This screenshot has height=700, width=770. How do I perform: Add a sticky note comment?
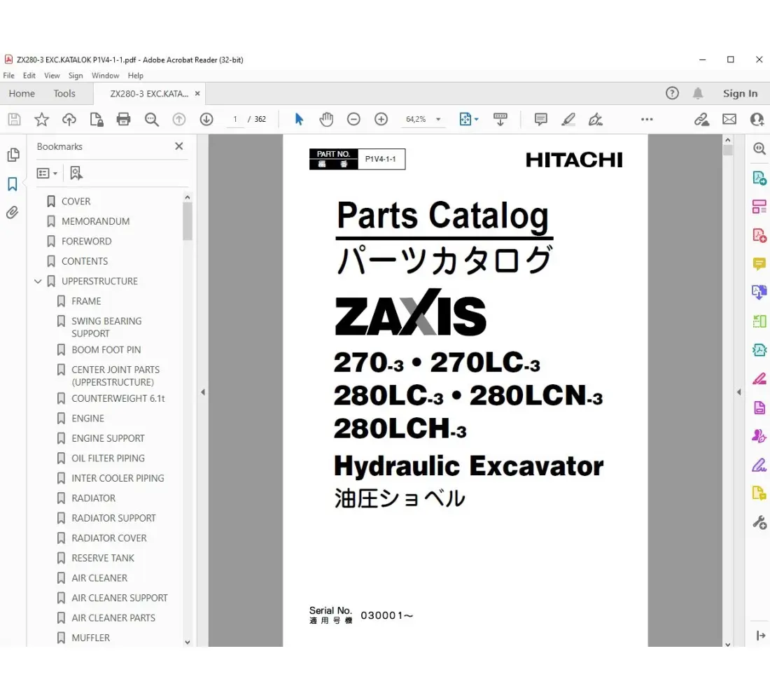point(540,119)
